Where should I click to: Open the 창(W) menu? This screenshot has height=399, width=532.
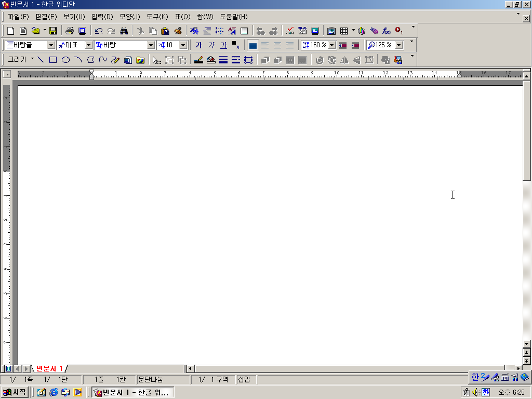(x=205, y=17)
